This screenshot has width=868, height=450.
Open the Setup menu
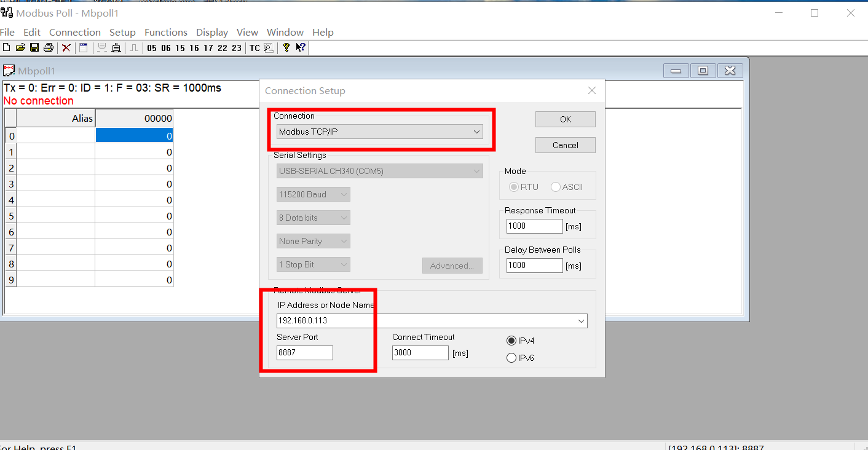[122, 33]
